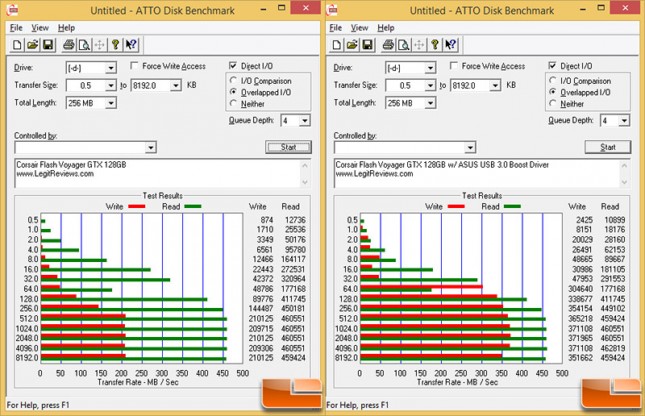The height and width of the screenshot is (416, 645).
Task: Click Save disk icon in right window
Action: click(x=368, y=44)
